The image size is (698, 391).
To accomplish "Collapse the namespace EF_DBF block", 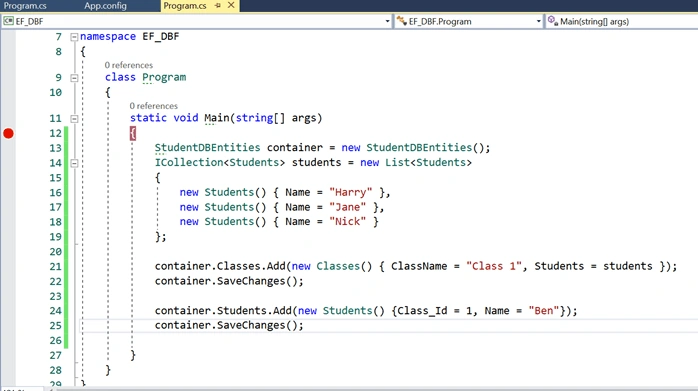I will coord(74,37).
